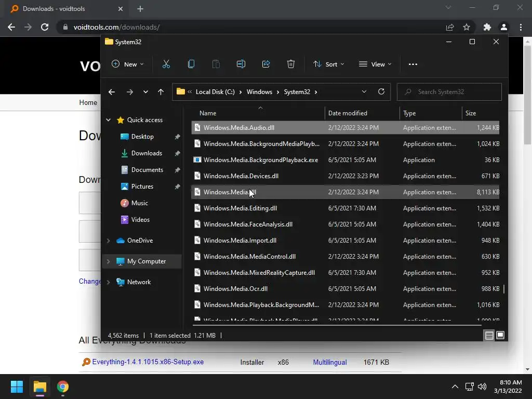Click Chrome share page icon
Screen dimensions: 532x399
[450, 27]
